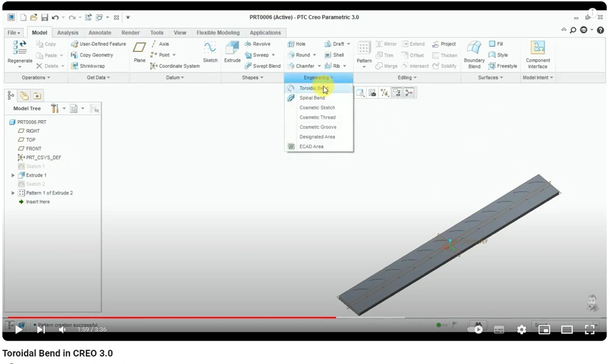The image size is (610, 364).
Task: Open the Flexible Modeling tab
Action: (218, 32)
